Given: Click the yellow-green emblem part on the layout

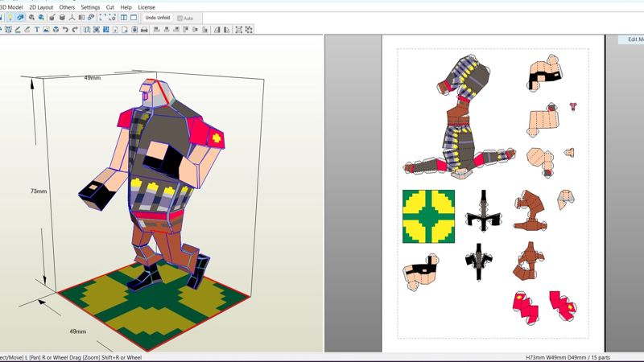Looking at the screenshot, I should [x=428, y=216].
